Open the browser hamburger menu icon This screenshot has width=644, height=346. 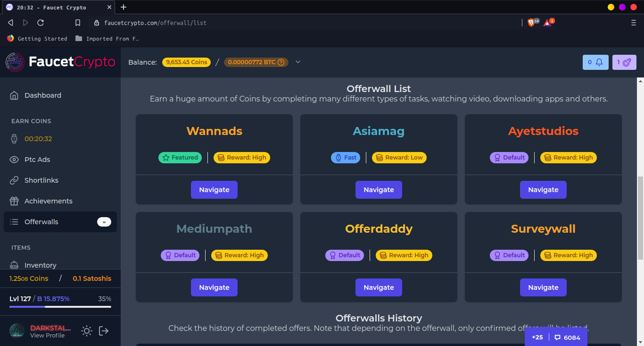634,23
